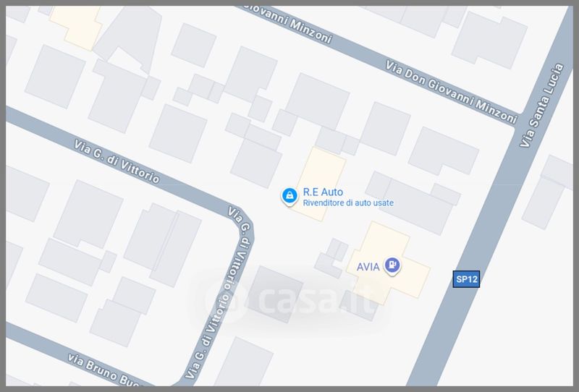
Task: Click the yellow AVIA station building footprint
Action: click(x=388, y=263)
